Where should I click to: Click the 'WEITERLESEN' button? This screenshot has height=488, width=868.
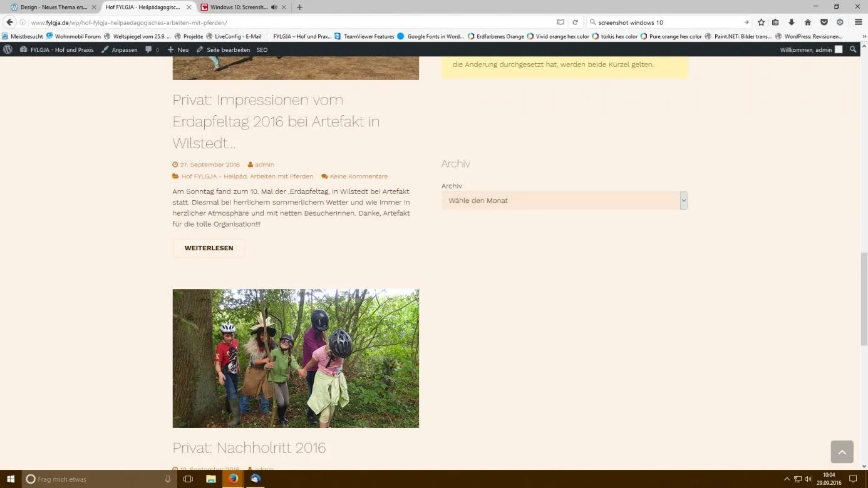[x=209, y=248]
